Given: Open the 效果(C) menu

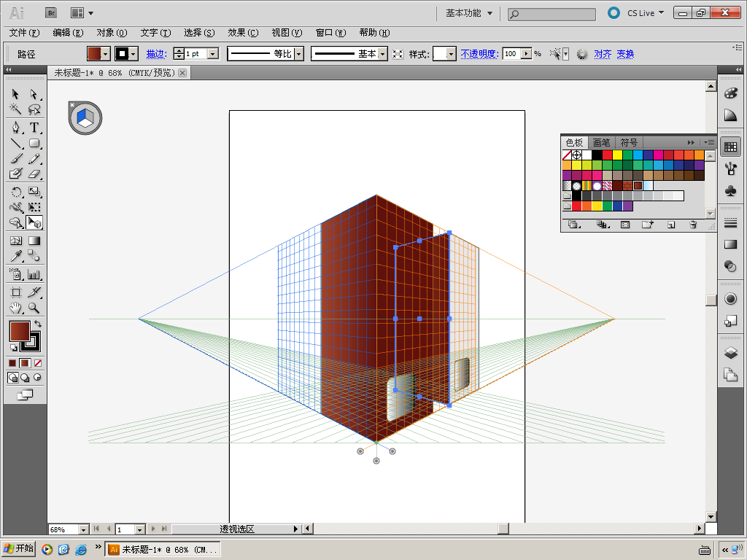Looking at the screenshot, I should 243,33.
